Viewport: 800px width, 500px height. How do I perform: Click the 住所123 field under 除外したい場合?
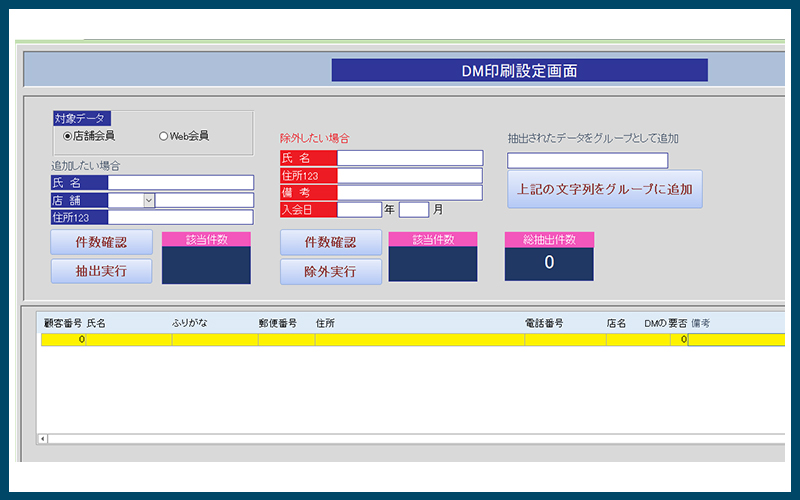point(410,175)
